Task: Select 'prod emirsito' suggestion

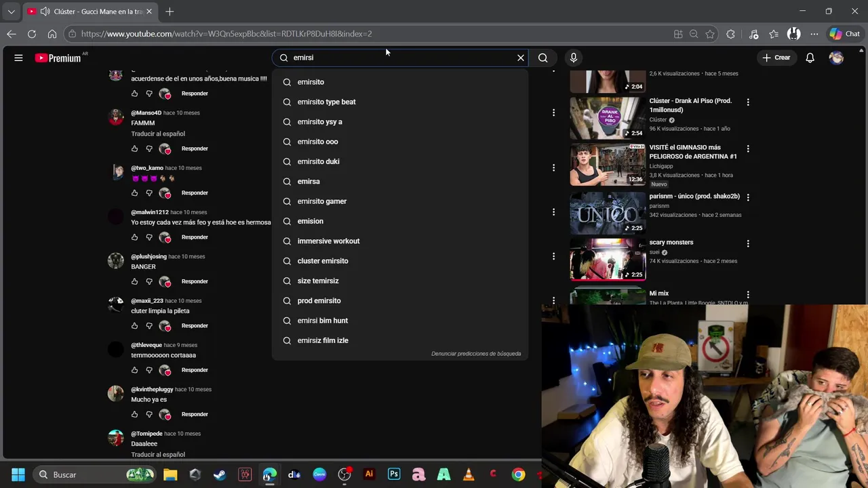Action: click(x=400, y=301)
